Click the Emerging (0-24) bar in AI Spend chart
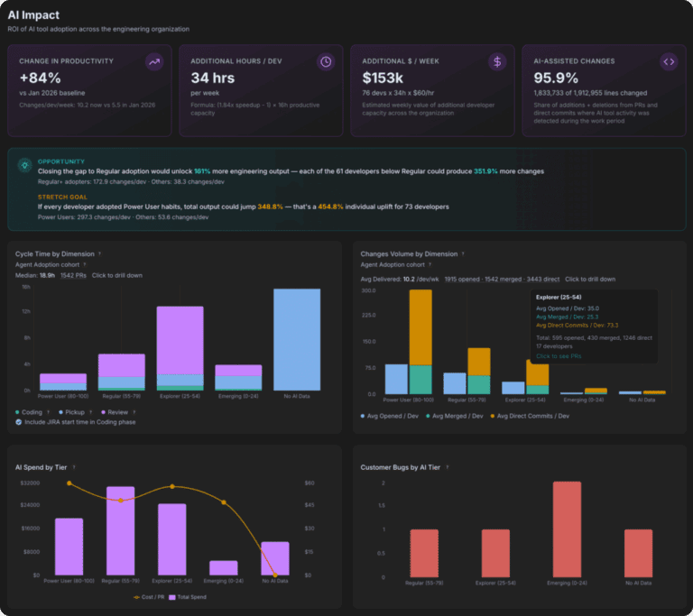Viewport: 693px width, 616px height. click(224, 568)
